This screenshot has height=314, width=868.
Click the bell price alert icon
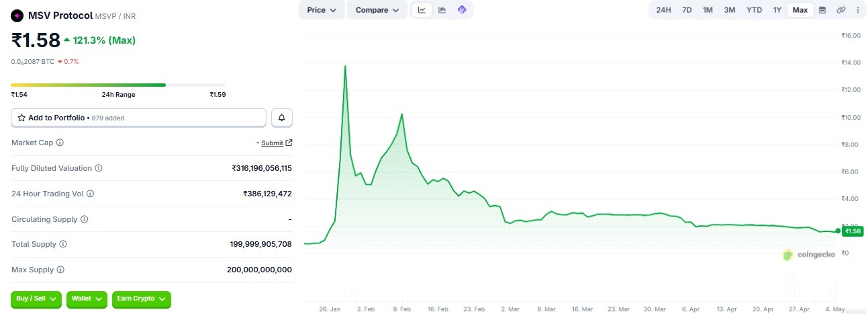coord(282,118)
